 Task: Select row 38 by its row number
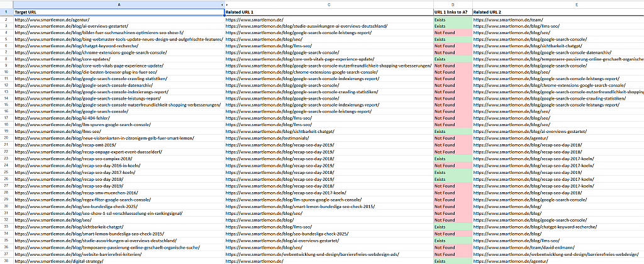[6, 261]
